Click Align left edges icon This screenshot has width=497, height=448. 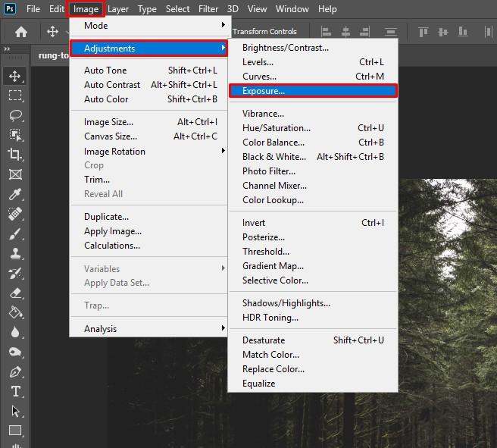coord(326,32)
